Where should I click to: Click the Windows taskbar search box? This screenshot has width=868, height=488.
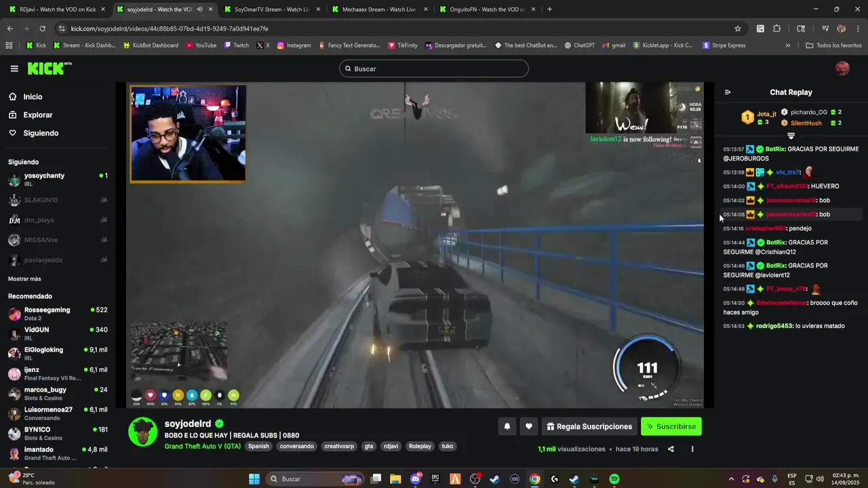coord(315,479)
